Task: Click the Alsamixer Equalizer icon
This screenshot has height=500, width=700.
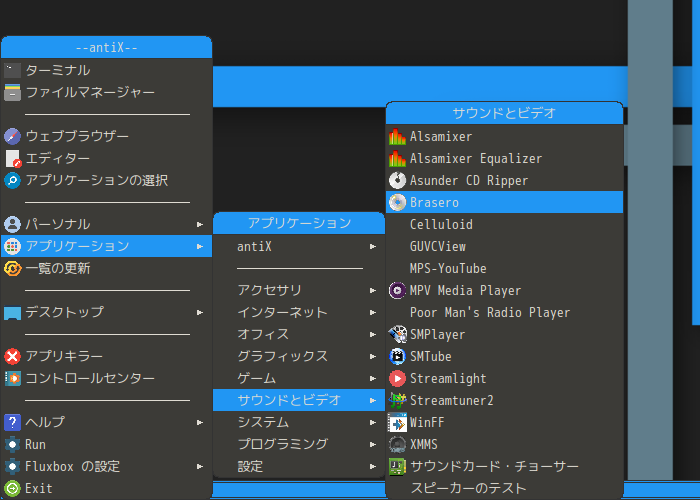Action: tap(397, 158)
